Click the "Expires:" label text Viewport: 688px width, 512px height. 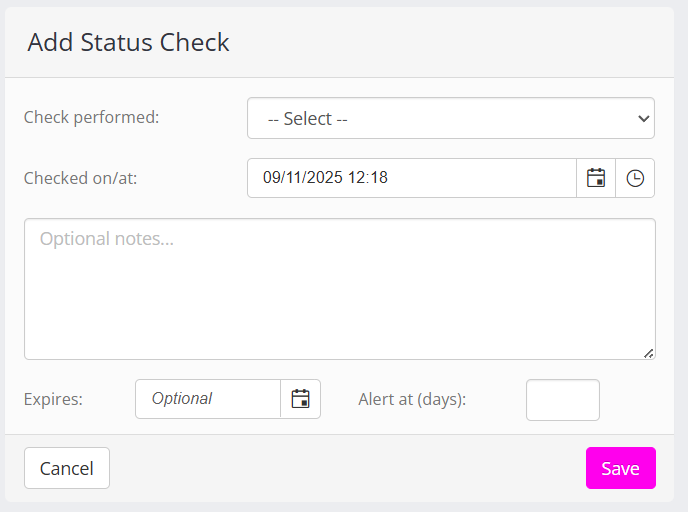[x=53, y=399]
